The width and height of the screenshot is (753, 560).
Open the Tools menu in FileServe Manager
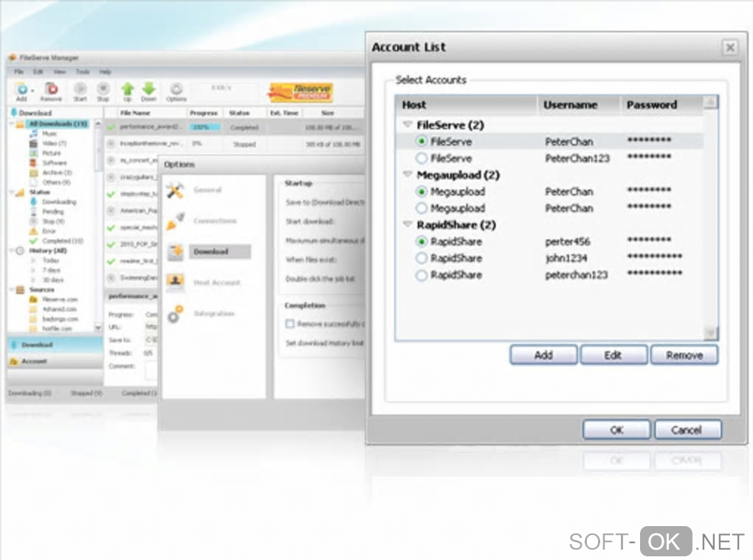coord(83,72)
